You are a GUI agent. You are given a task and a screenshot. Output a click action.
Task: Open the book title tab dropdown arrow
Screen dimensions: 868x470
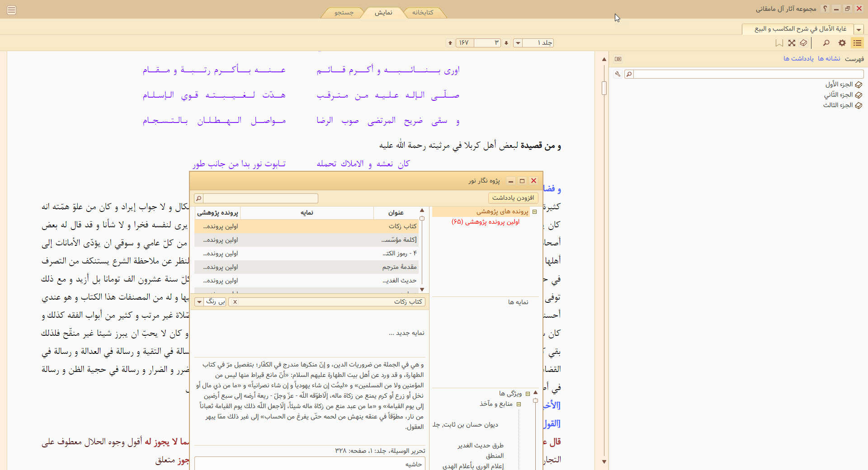tap(858, 29)
